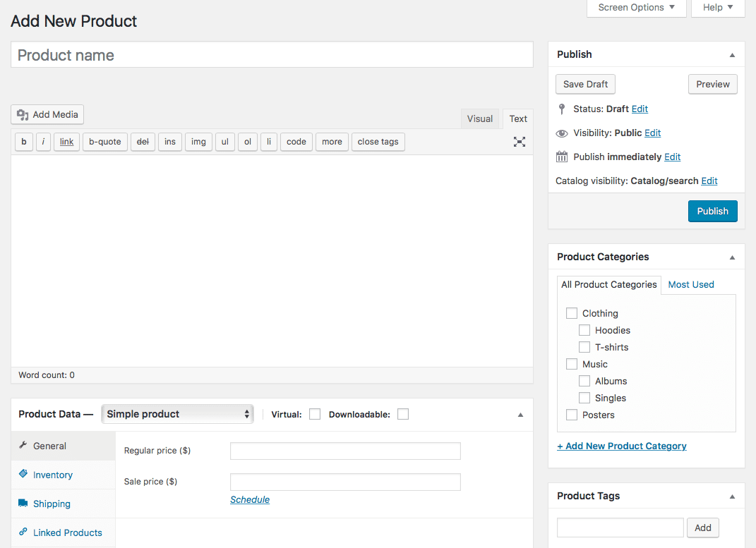Check the Virtual checkbox
756x548 pixels.
tap(314, 414)
